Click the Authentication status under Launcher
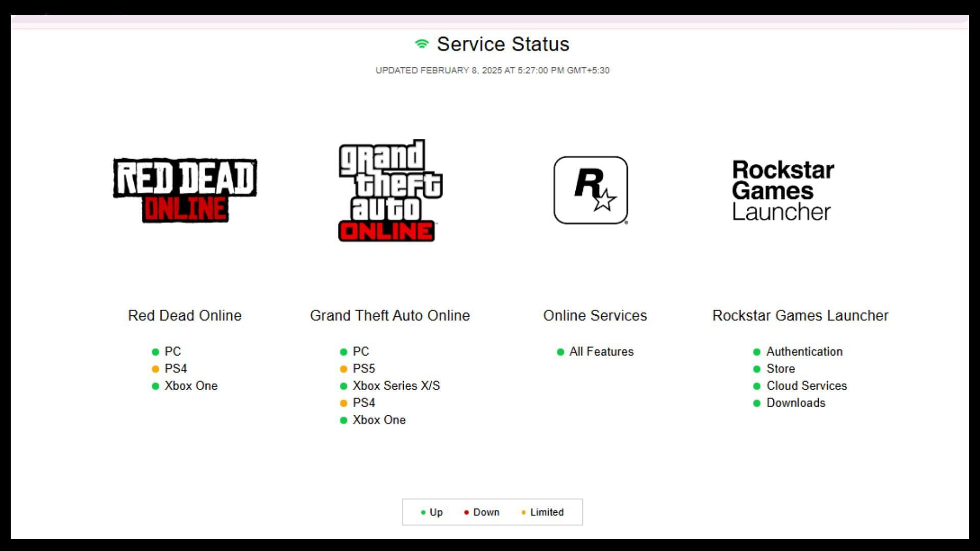Image resolution: width=980 pixels, height=551 pixels. [x=798, y=351]
